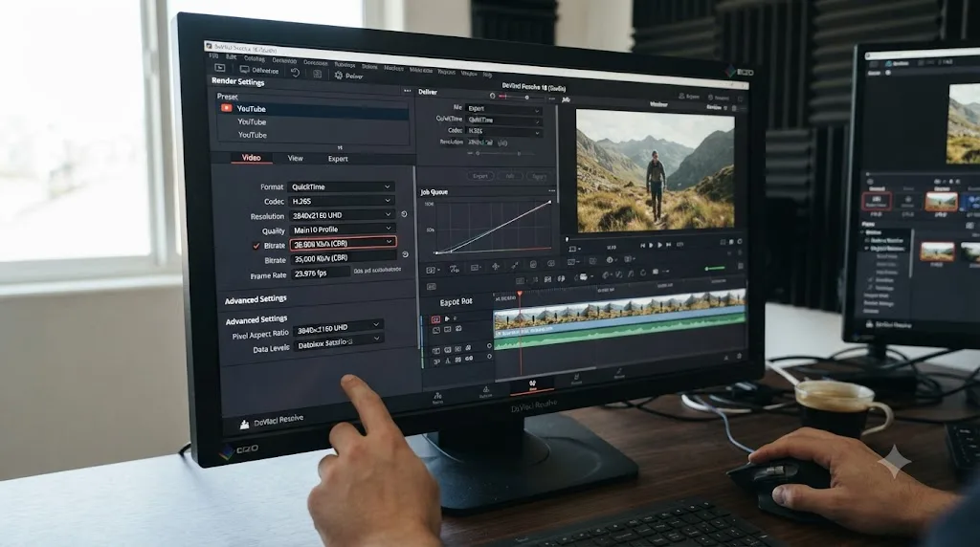The image size is (980, 547).
Task: Open the Render Settings three-dot menu
Action: tap(408, 91)
